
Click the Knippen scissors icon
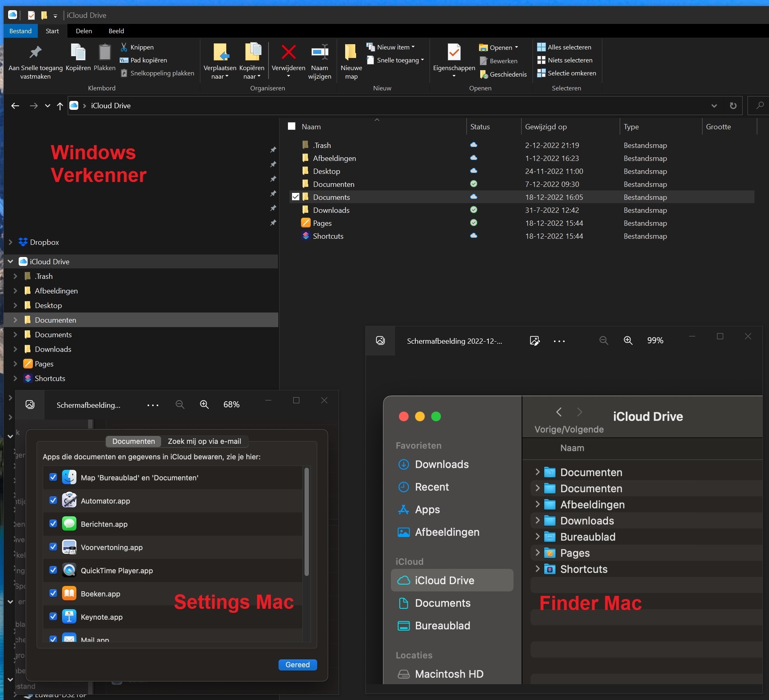tap(124, 47)
